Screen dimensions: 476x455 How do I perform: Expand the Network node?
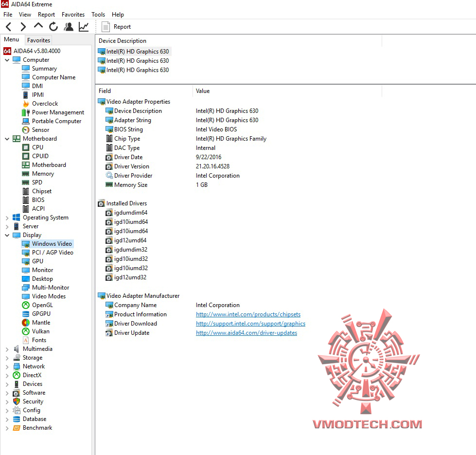click(x=7, y=367)
